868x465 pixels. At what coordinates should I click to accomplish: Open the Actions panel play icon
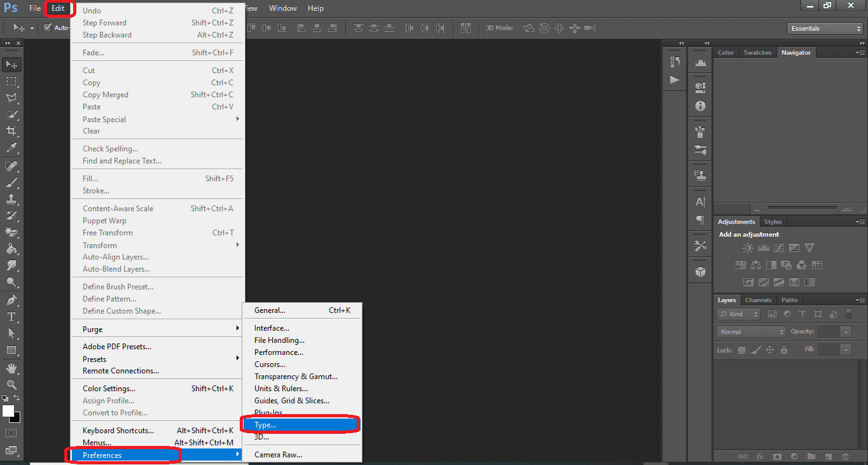675,80
